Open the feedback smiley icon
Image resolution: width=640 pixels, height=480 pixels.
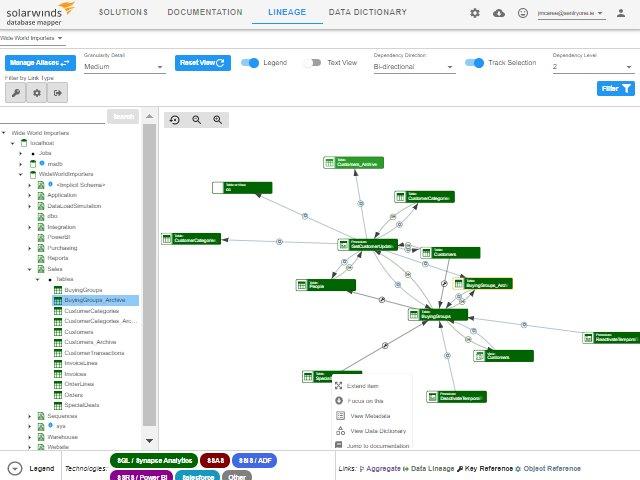tap(522, 13)
